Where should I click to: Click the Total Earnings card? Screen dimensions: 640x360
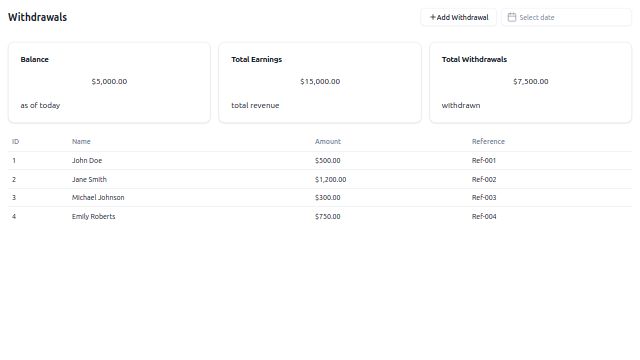tap(320, 82)
